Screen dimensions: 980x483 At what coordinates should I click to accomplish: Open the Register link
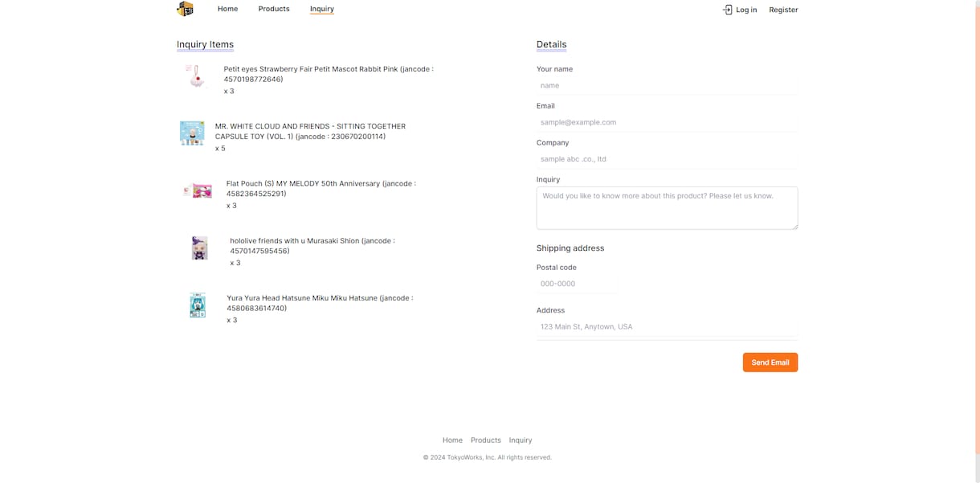coord(783,10)
